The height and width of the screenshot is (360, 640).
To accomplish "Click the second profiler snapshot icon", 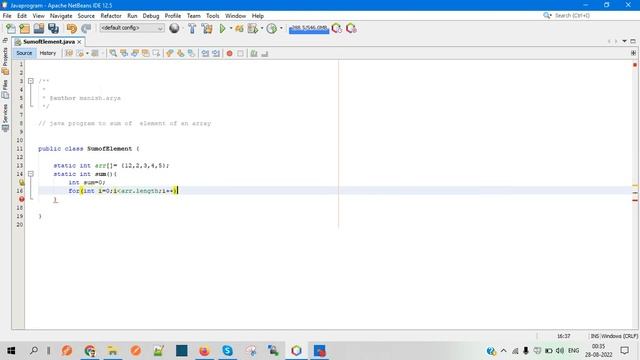I will point(351,28).
